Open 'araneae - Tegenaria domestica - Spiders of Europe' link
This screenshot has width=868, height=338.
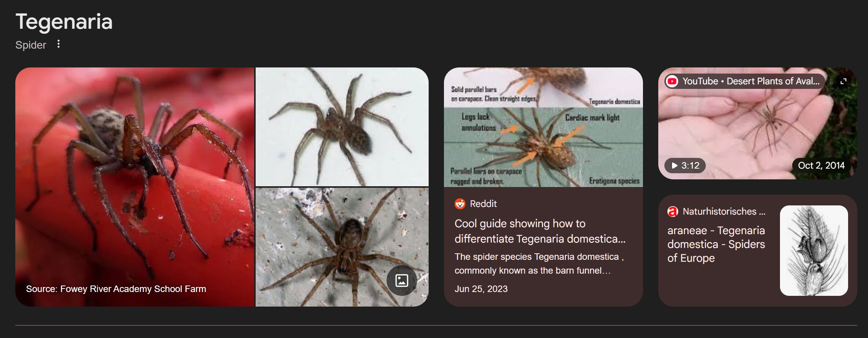click(716, 244)
